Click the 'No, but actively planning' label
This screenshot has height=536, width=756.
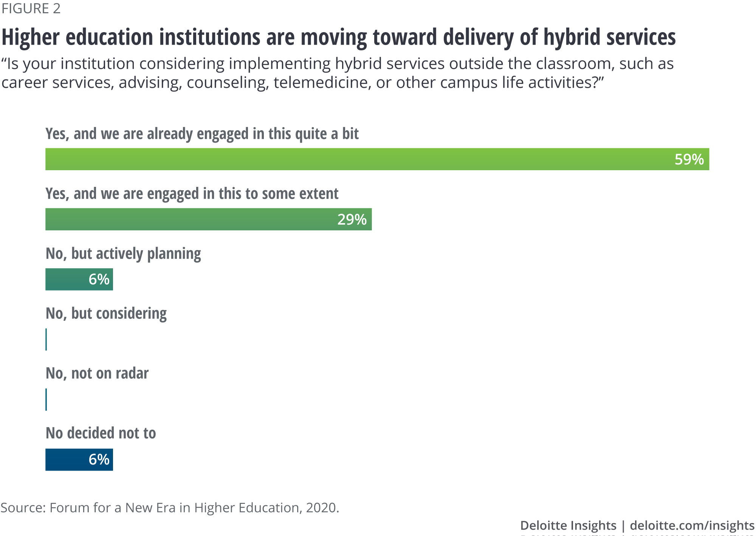(x=123, y=253)
